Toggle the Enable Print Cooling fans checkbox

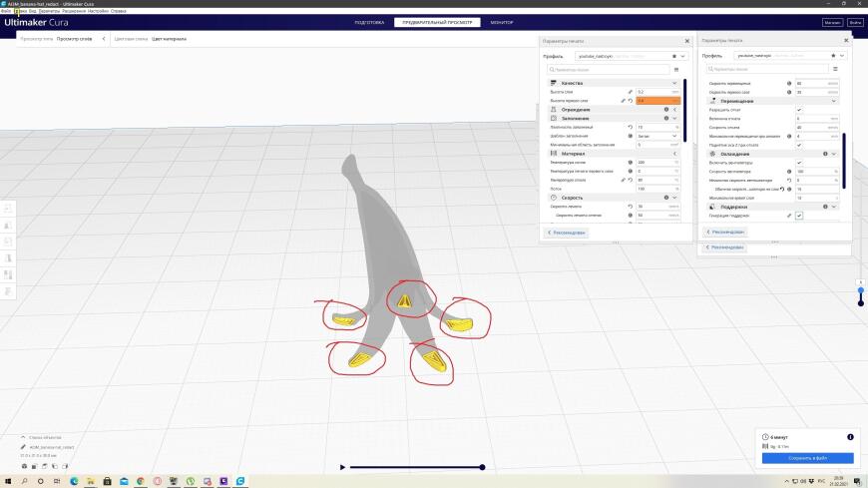click(x=799, y=163)
